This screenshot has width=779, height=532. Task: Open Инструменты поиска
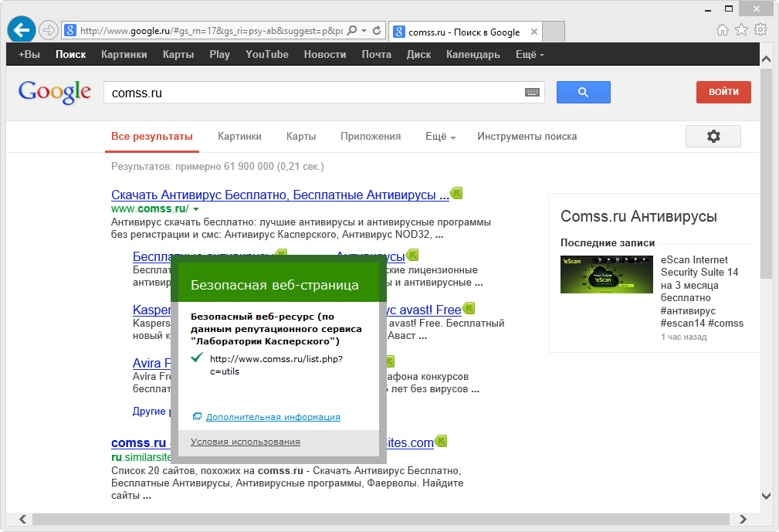527,137
